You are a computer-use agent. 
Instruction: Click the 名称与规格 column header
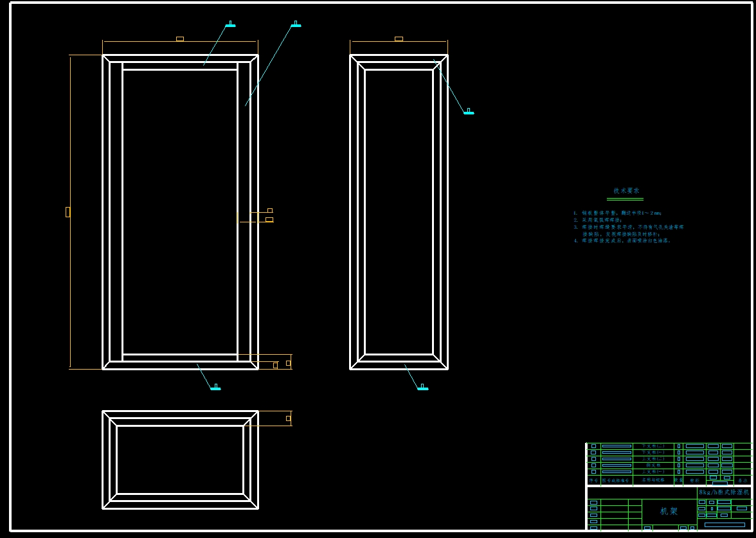[x=653, y=480]
